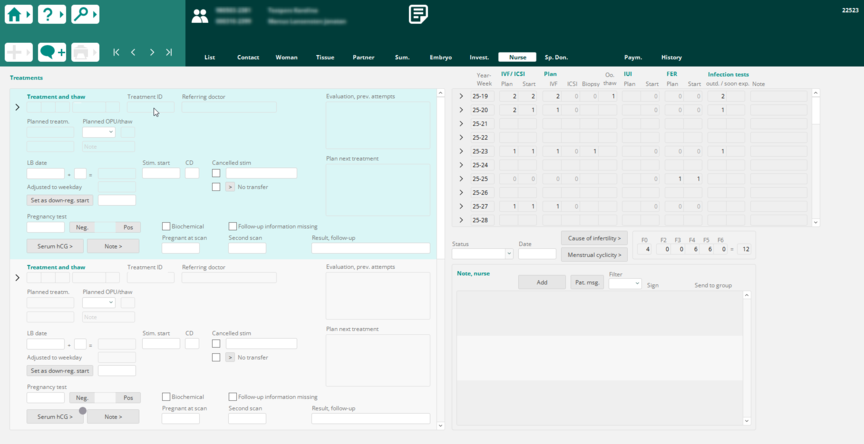864x444 pixels.
Task: Click the Cause of infertility button
Action: pyautogui.click(x=594, y=238)
